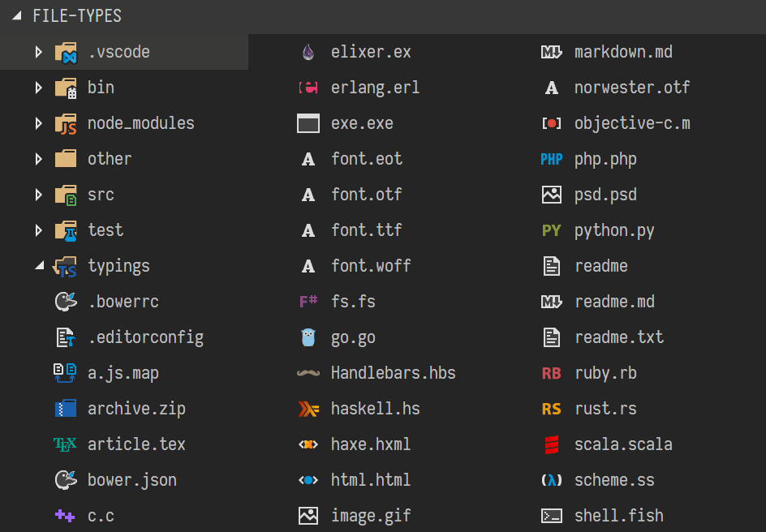This screenshot has height=532, width=766.
Task: Click the Scheme lambda icon beside scheme.ss
Action: click(552, 479)
